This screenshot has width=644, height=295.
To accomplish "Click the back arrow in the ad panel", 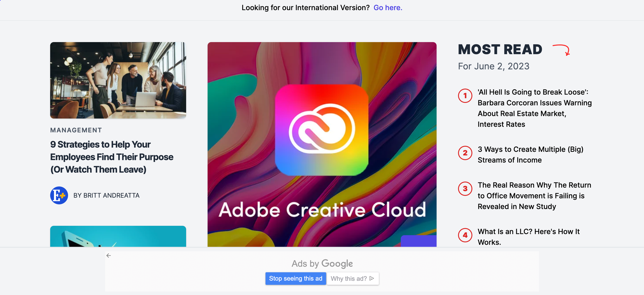I will pyautogui.click(x=109, y=255).
